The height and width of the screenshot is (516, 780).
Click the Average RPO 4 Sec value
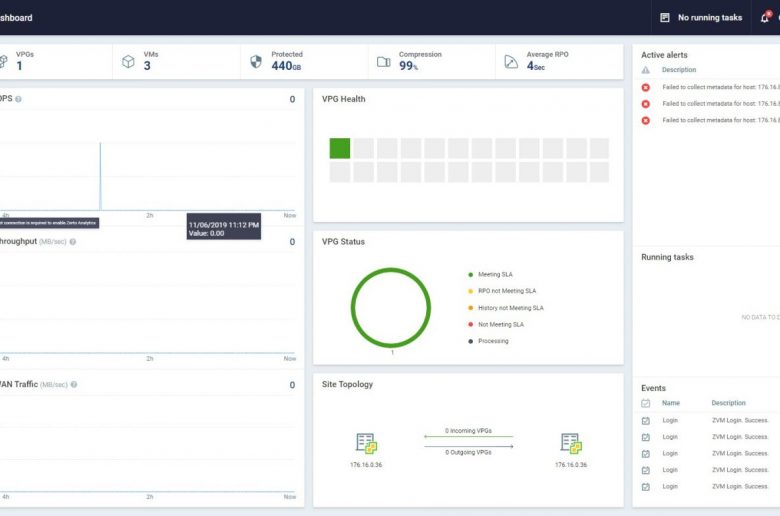536,66
